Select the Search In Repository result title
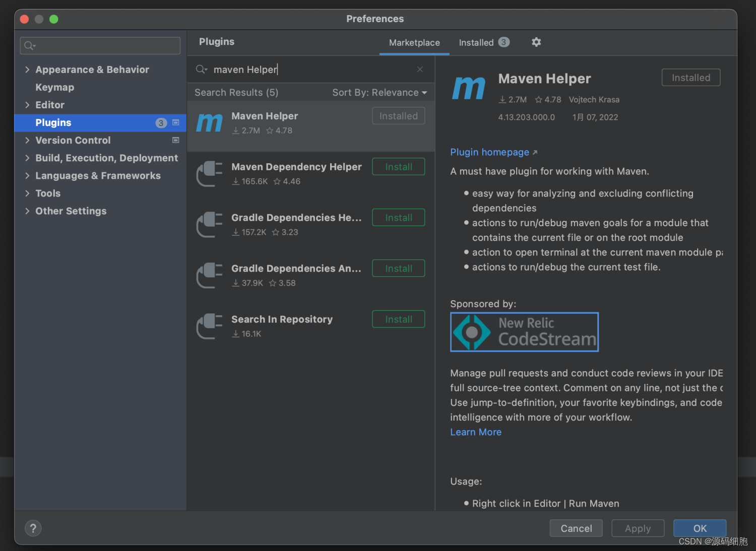 [282, 319]
